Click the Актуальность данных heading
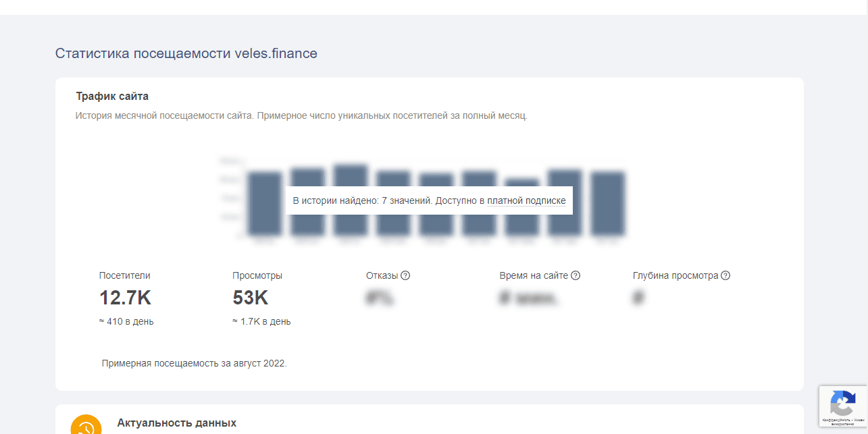 tap(176, 423)
